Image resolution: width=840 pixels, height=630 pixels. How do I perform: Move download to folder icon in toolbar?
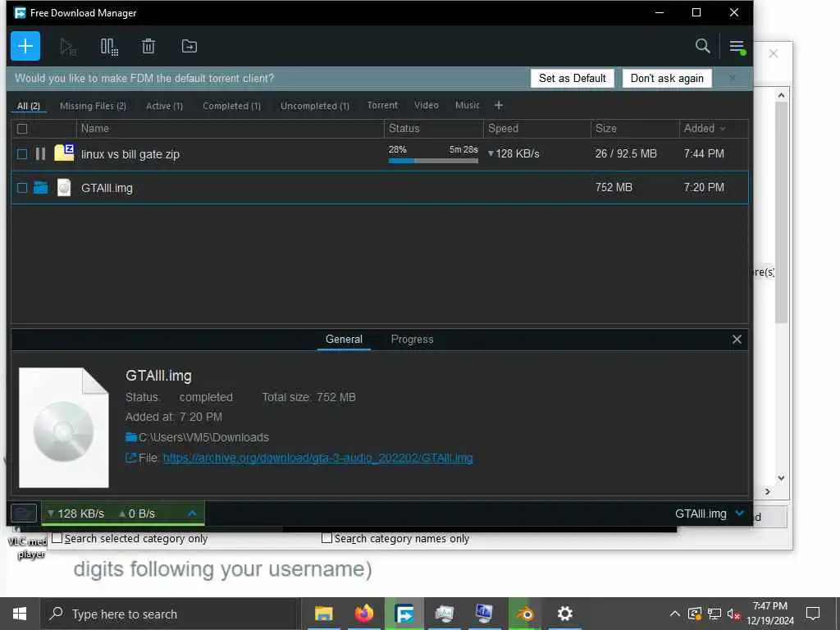pyautogui.click(x=189, y=46)
